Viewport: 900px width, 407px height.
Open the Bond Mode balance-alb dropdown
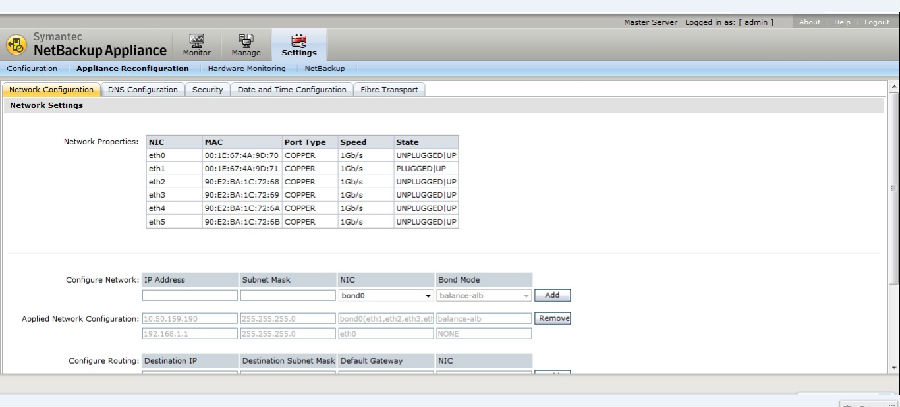[x=483, y=296]
